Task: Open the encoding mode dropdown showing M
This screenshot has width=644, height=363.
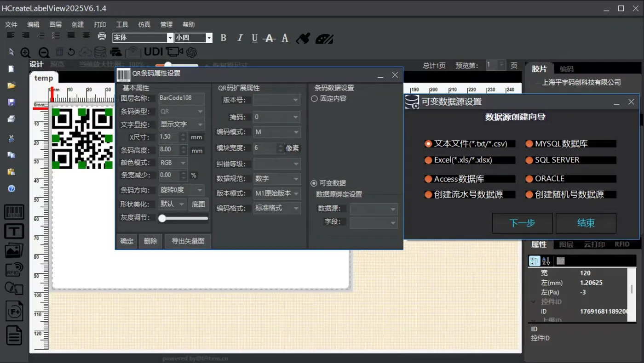Action: point(277,132)
